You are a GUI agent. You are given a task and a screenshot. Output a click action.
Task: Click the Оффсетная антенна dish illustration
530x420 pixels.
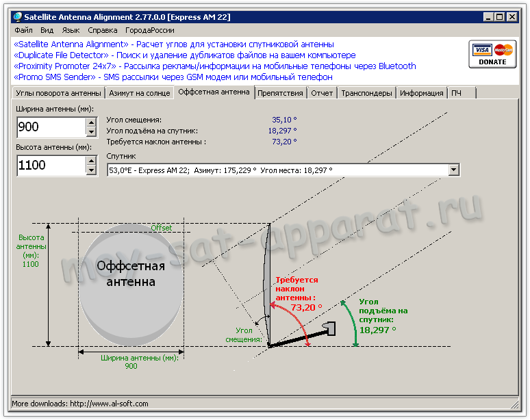131,285
